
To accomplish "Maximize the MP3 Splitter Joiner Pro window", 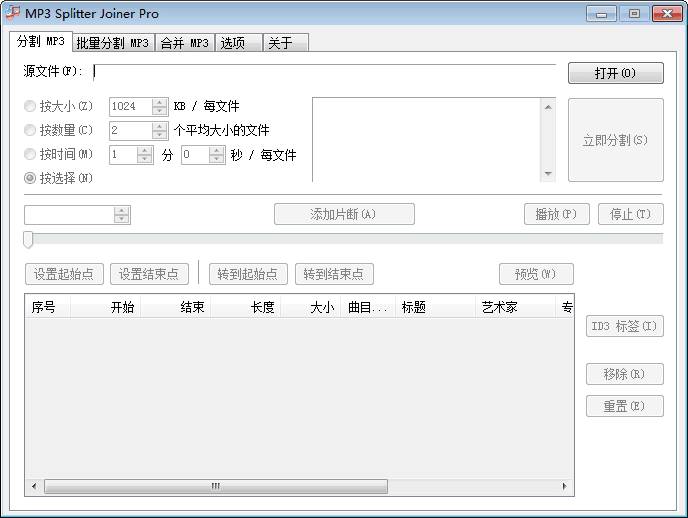I will click(x=634, y=14).
